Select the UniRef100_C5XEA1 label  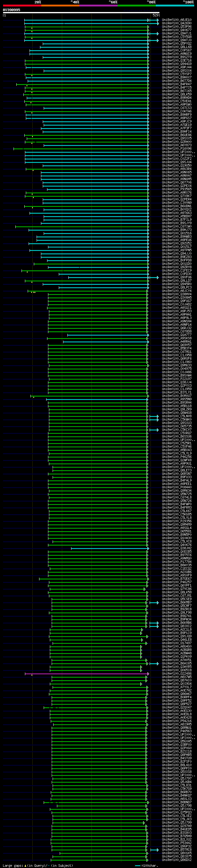[177, 101]
